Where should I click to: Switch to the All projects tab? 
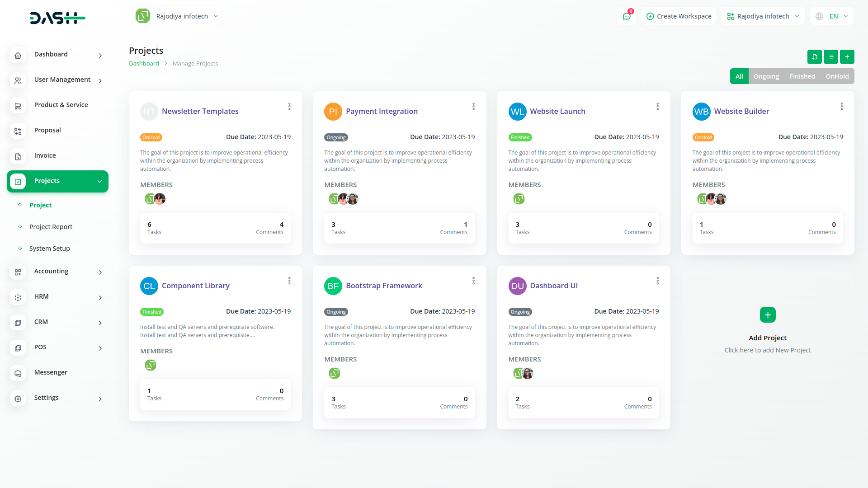tap(739, 76)
